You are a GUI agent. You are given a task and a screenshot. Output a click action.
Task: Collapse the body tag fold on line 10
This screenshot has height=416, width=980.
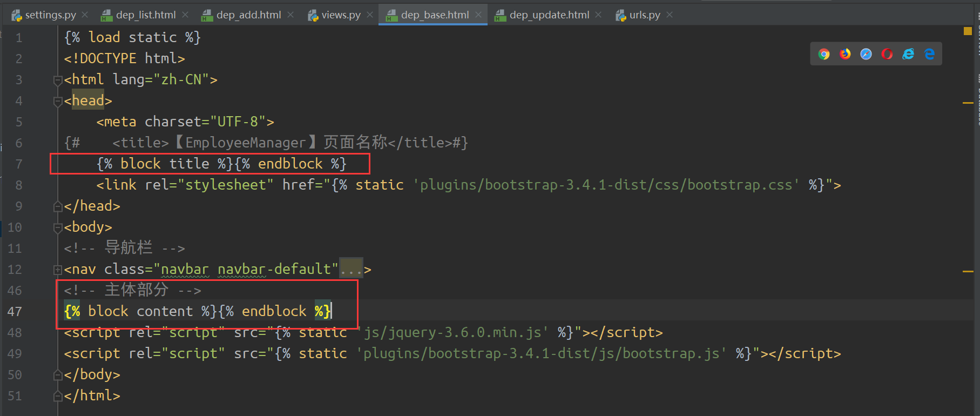click(58, 228)
